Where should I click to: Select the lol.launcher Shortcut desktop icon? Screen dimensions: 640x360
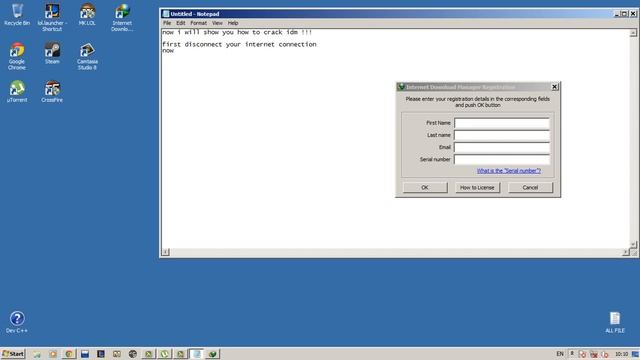[52, 18]
